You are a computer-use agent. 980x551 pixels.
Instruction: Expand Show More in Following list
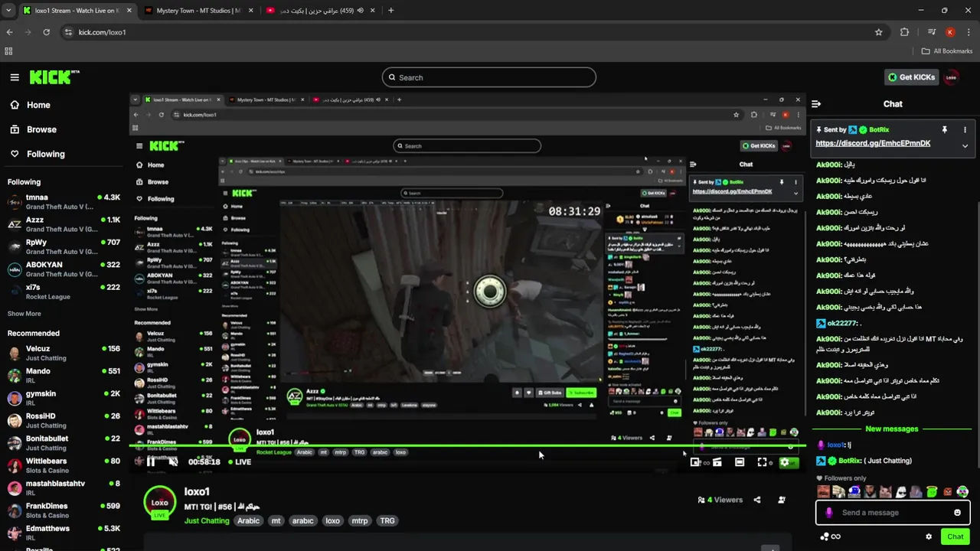tap(24, 314)
